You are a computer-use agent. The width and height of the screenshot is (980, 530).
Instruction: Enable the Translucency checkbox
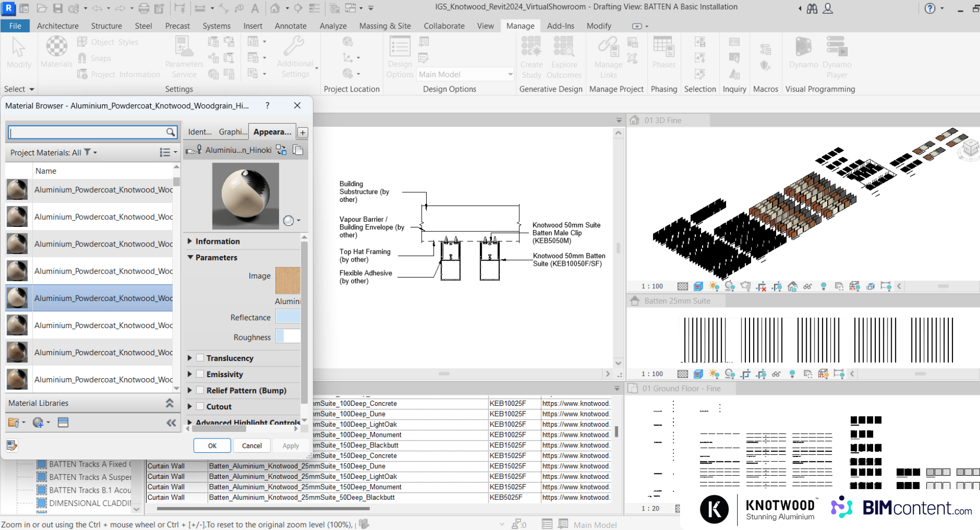[200, 358]
